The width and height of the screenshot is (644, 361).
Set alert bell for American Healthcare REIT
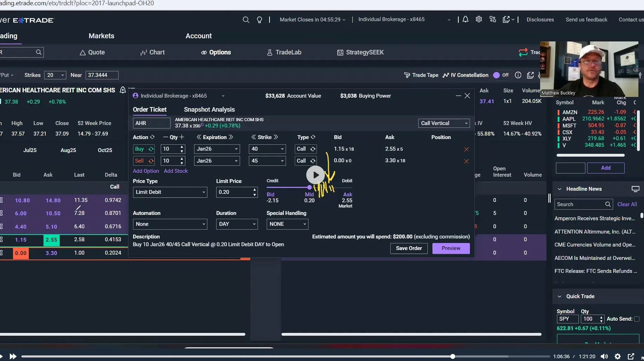[123, 90]
